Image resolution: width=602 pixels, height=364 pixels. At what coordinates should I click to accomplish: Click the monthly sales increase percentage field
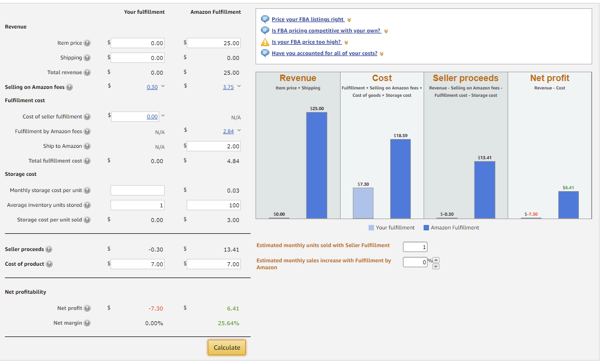tap(415, 262)
